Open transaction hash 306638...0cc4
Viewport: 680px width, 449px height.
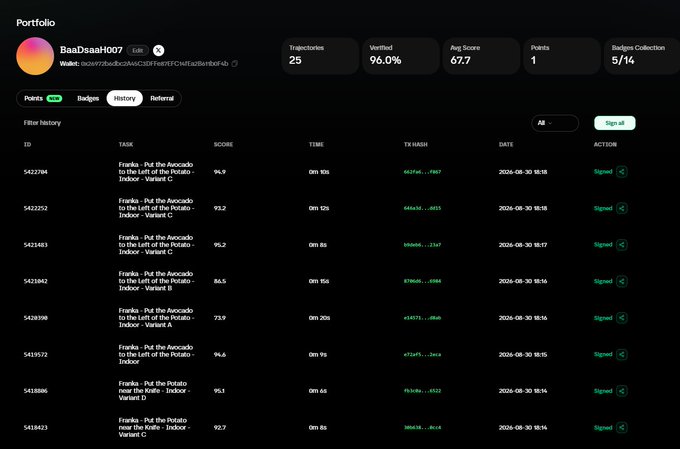(422, 428)
